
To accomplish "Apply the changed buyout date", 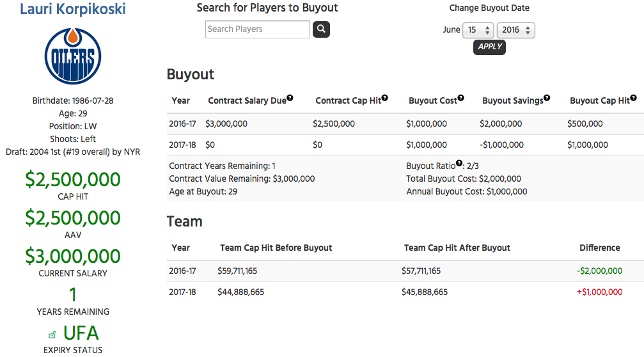I will pos(490,47).
